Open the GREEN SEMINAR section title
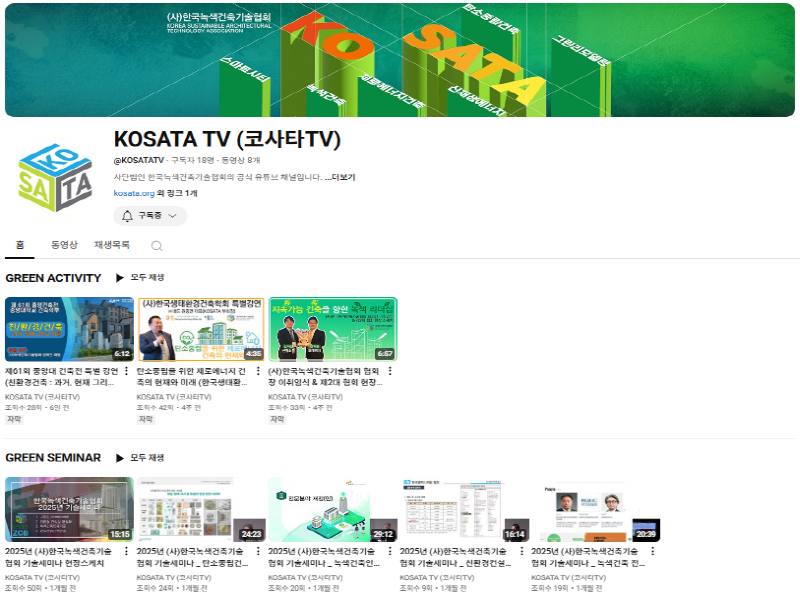This screenshot has height=600, width=800. [53, 458]
